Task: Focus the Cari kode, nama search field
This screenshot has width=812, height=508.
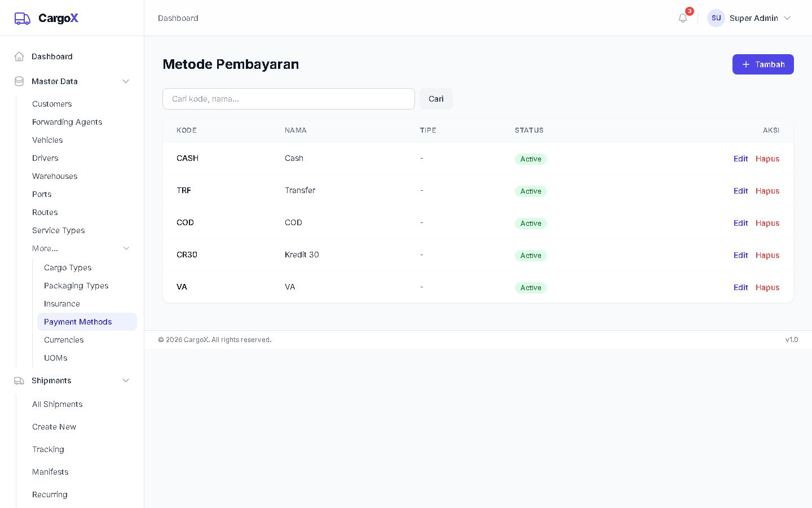Action: [x=289, y=99]
